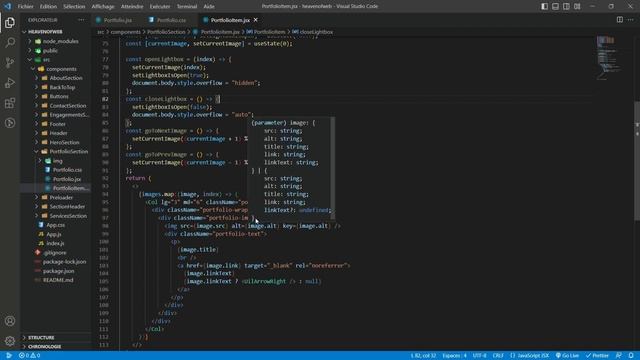
Task: Open the Affichage menu
Action: click(x=103, y=6)
